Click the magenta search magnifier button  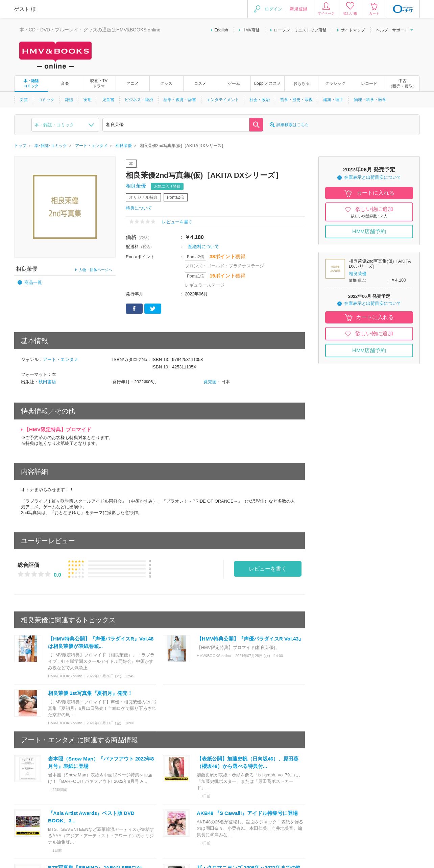point(256,125)
